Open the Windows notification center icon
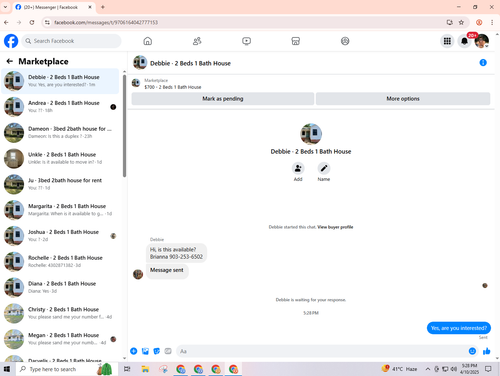 point(488,369)
